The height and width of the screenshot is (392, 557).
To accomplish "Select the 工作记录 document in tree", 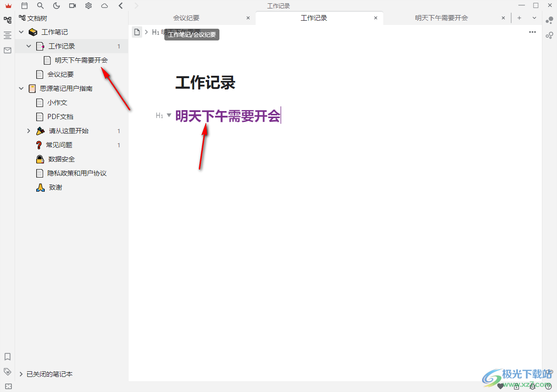I will [x=72, y=46].
